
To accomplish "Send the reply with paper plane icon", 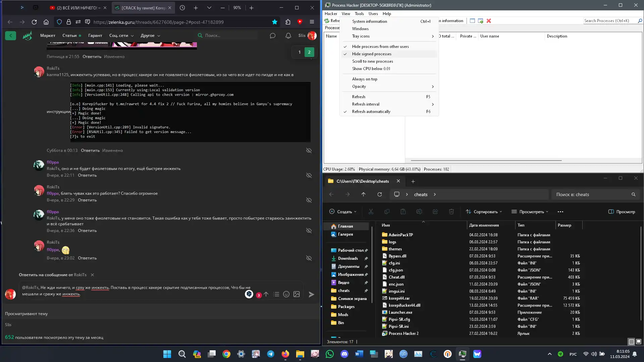I will (x=311, y=294).
